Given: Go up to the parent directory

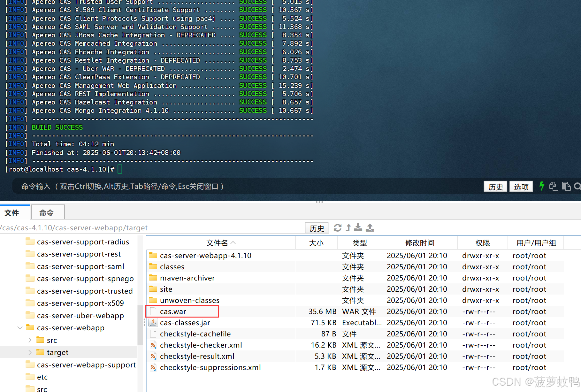Looking at the screenshot, I should (348, 228).
